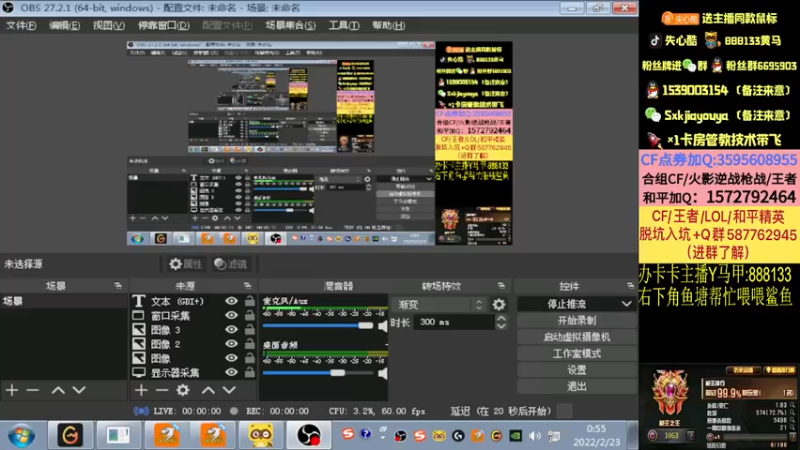Viewport: 800px width, 450px height.
Task: Click the 停止推流 button
Action: pos(566,304)
